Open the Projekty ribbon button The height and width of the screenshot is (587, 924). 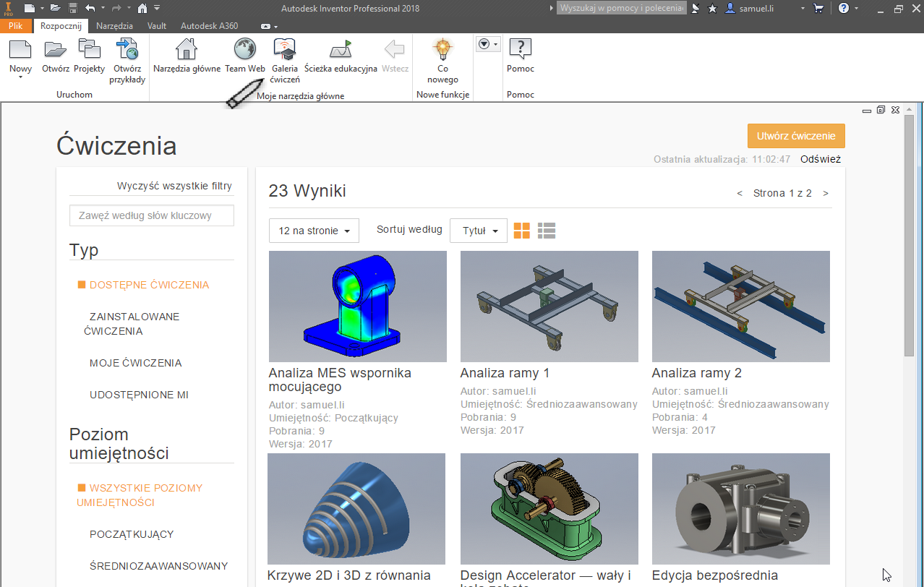(x=90, y=56)
